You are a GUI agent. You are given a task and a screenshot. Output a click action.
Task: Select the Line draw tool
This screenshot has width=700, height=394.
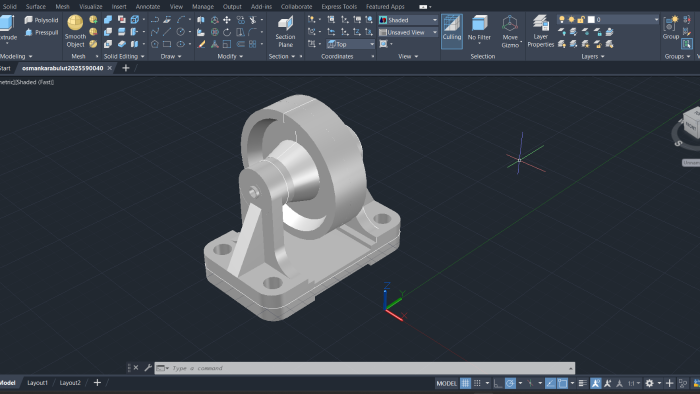click(167, 32)
